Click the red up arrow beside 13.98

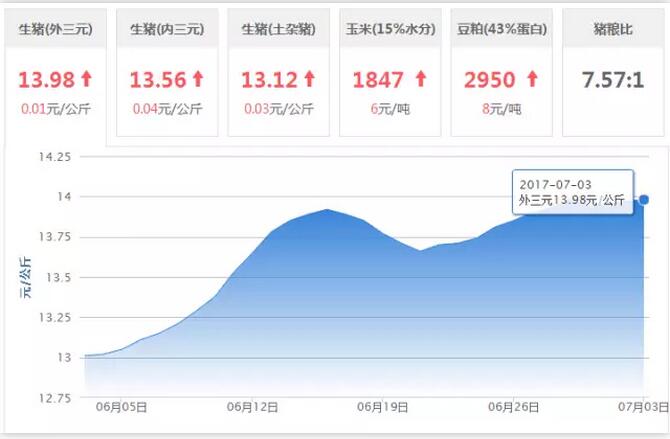(x=85, y=77)
